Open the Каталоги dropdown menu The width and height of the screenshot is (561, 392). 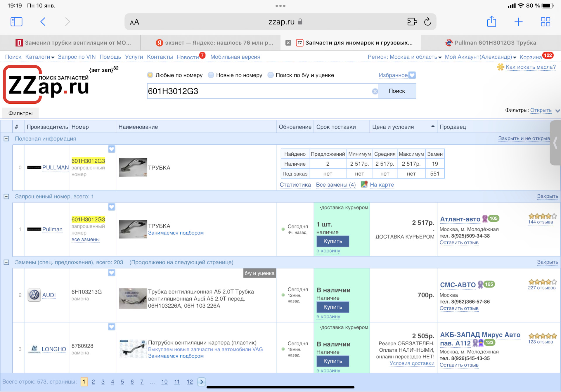point(40,57)
